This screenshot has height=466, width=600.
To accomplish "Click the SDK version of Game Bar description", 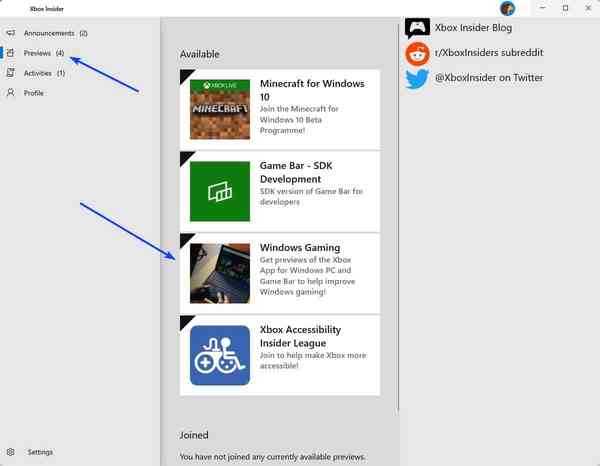I will [311, 196].
